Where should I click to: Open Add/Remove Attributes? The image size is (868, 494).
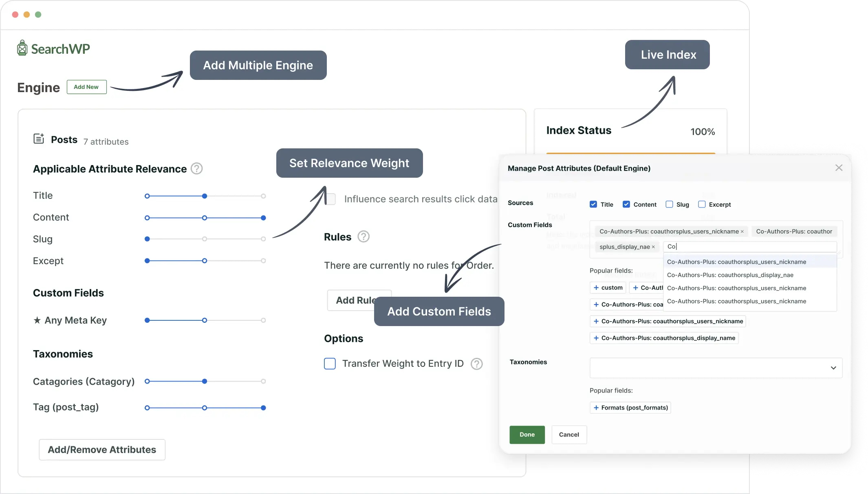pos(102,450)
